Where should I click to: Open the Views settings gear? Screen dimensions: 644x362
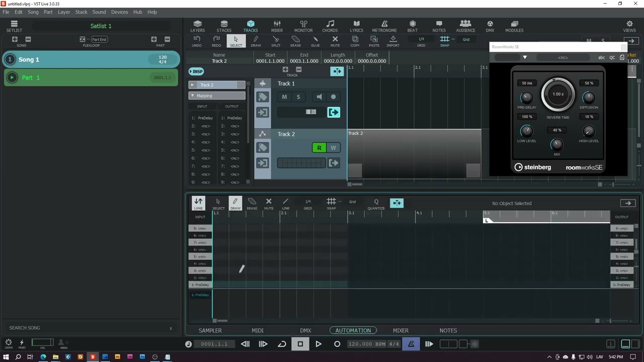pos(629,26)
